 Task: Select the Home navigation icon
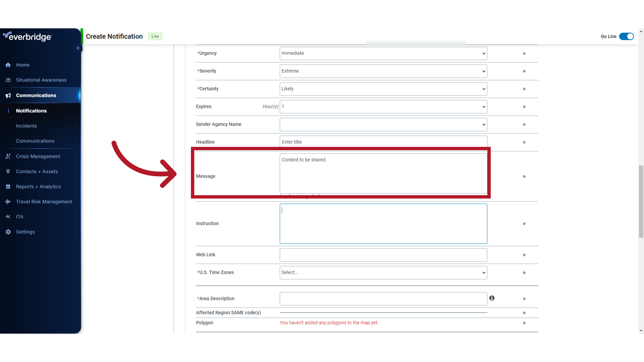8,65
